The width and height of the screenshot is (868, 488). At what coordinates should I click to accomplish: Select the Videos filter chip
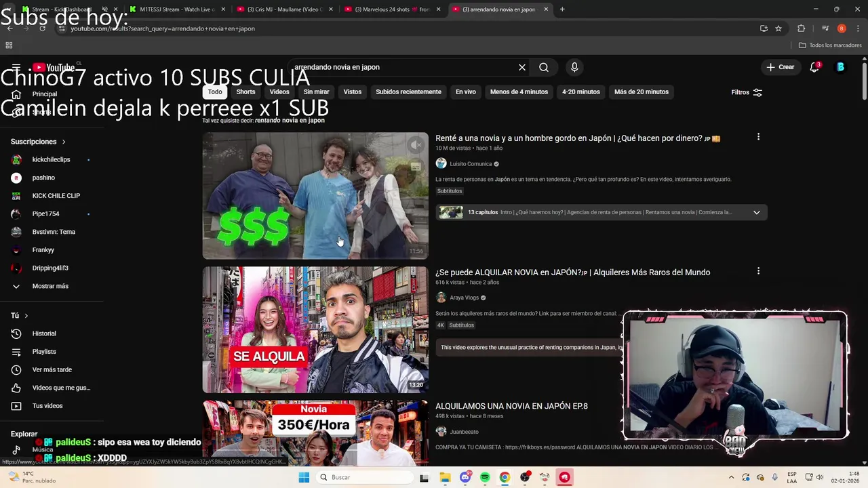point(279,91)
